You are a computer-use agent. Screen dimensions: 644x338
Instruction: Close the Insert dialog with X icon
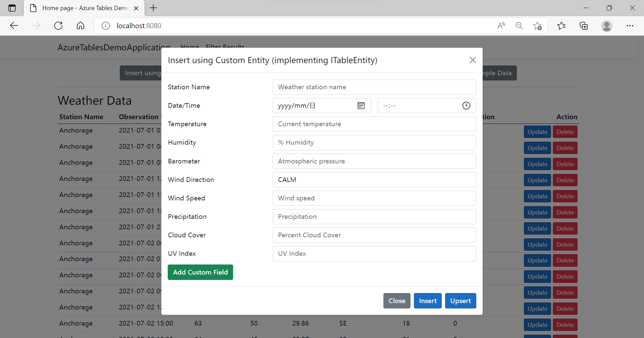[x=473, y=60]
